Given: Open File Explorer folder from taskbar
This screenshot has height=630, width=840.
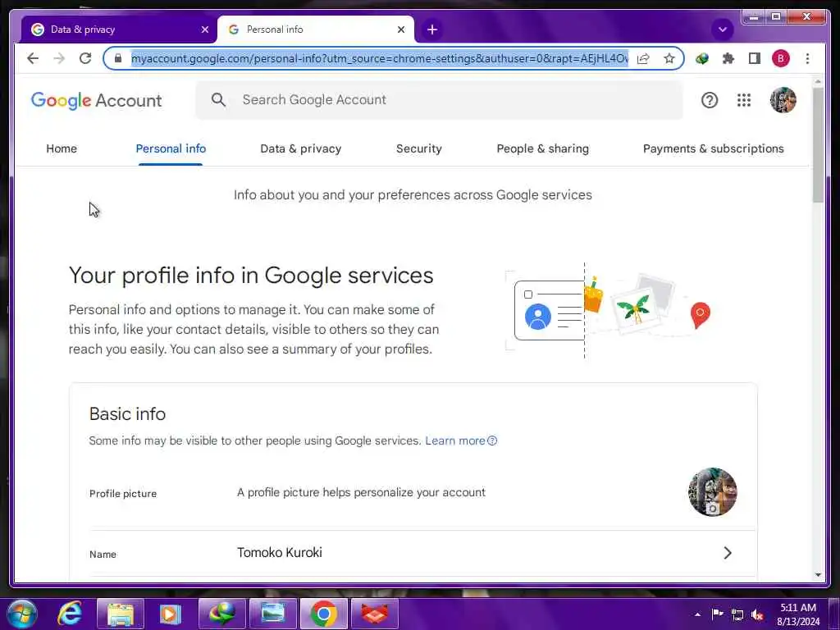Looking at the screenshot, I should tap(121, 614).
